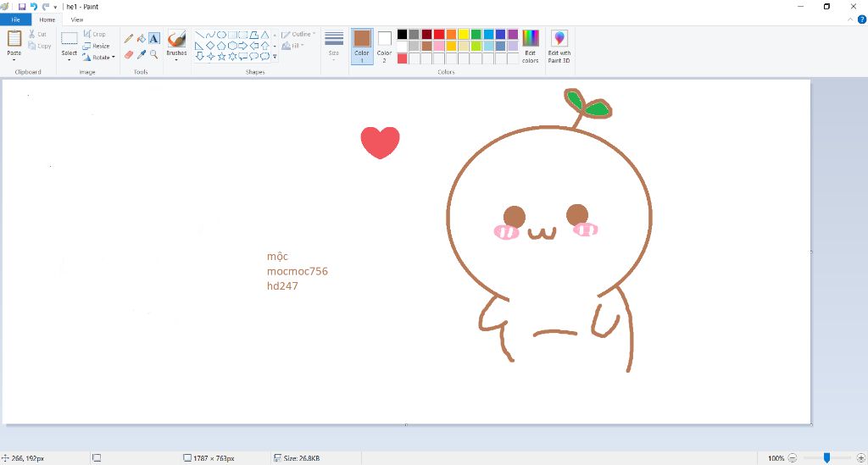Viewport: 868px width, 465px height.
Task: Click the Crop button
Action: coord(94,34)
